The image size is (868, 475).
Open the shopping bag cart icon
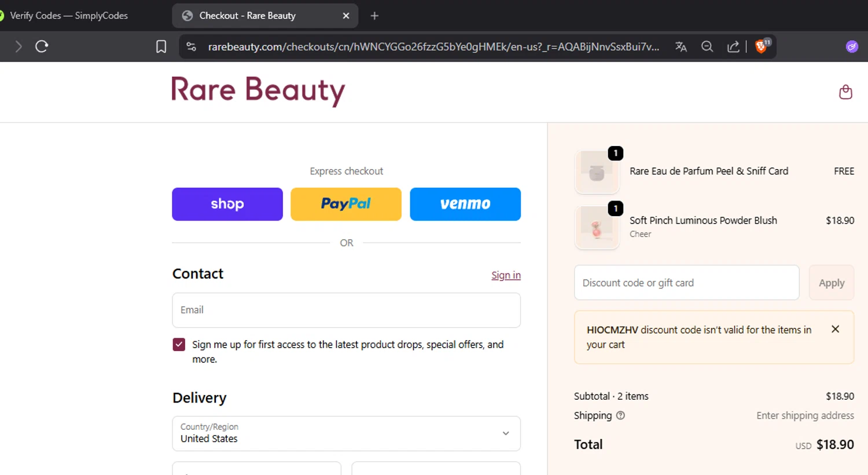coord(845,92)
